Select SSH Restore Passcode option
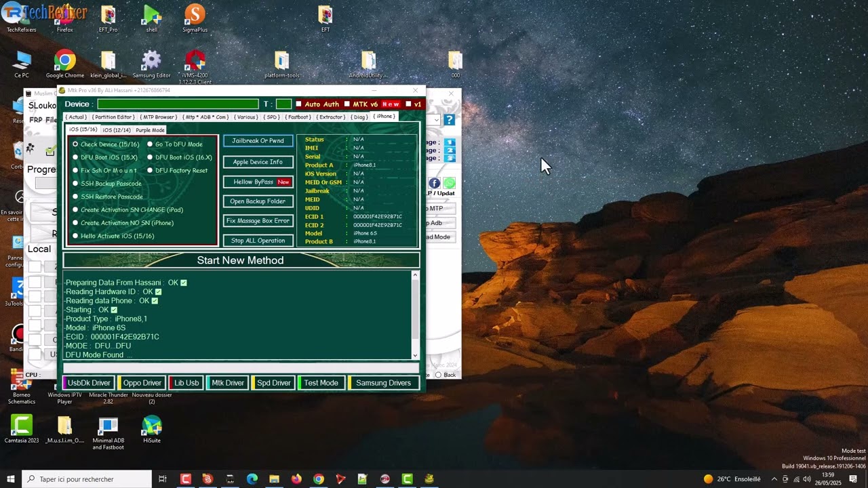The image size is (868, 488). [x=75, y=197]
